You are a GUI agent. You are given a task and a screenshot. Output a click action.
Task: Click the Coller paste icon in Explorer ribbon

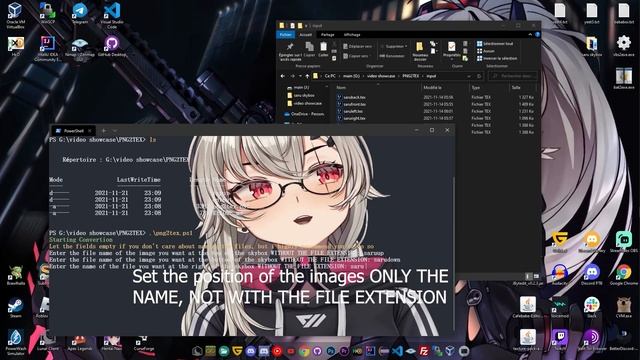pyautogui.click(x=323, y=49)
